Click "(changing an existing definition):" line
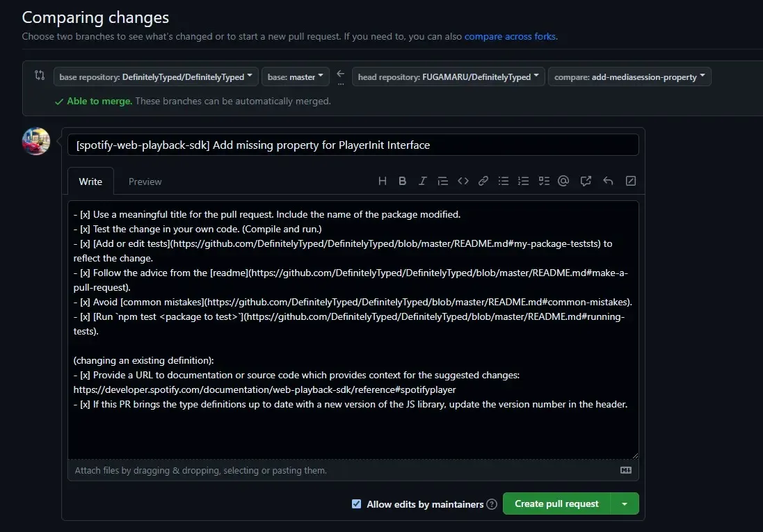 pyautogui.click(x=143, y=361)
